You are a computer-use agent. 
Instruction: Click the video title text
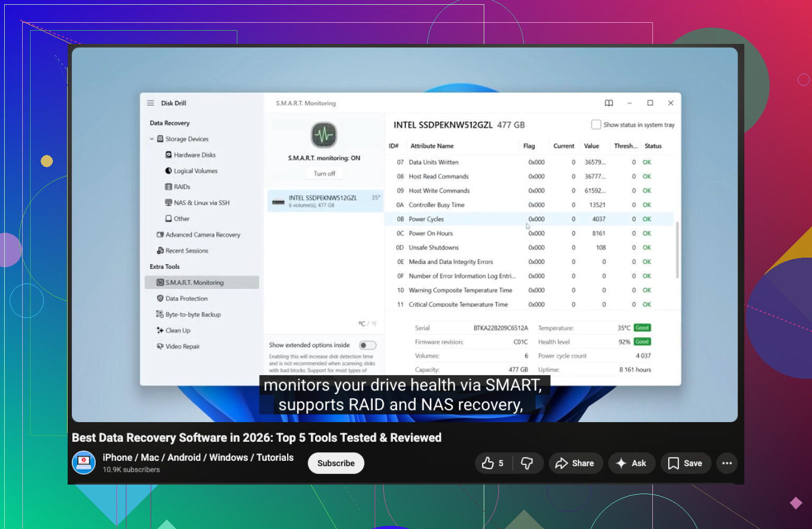(x=256, y=437)
